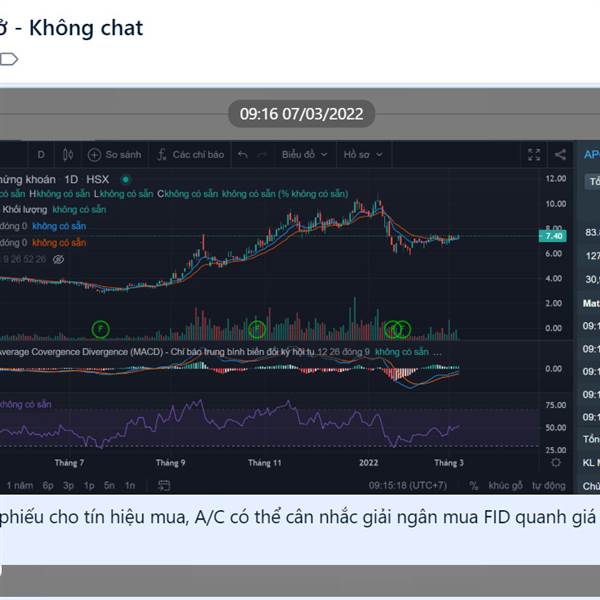Expand the Hồ sơ dropdown
The width and height of the screenshot is (600, 600).
[363, 155]
